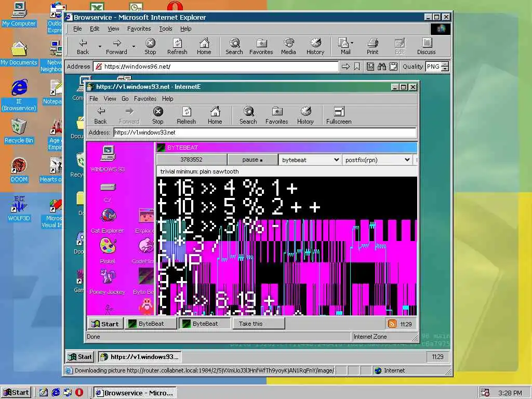Select the https://v1.windows93 taskbar item
Screen dimensions: 532x399
pyautogui.click(x=140, y=357)
